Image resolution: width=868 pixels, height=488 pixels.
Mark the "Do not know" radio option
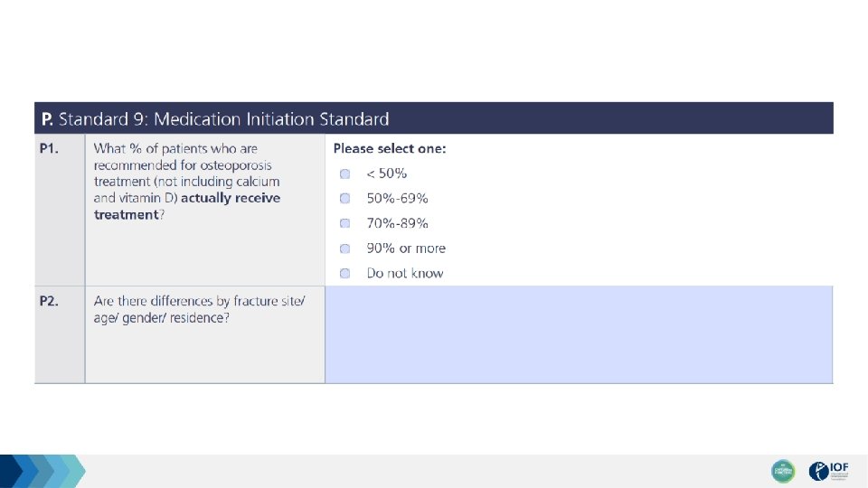(344, 273)
